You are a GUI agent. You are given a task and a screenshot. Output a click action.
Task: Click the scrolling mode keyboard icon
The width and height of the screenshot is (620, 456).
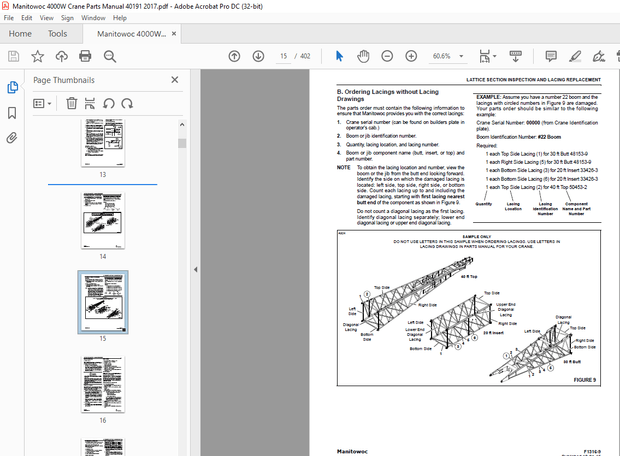tap(515, 56)
